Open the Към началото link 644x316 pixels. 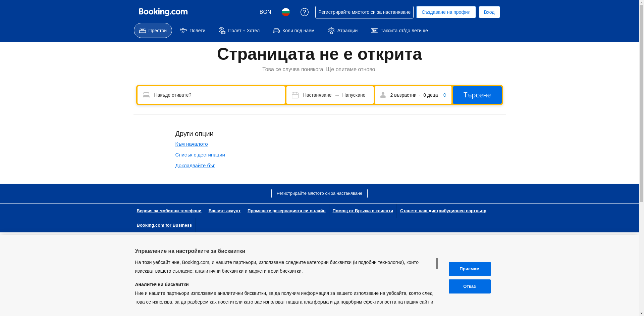[x=191, y=144]
